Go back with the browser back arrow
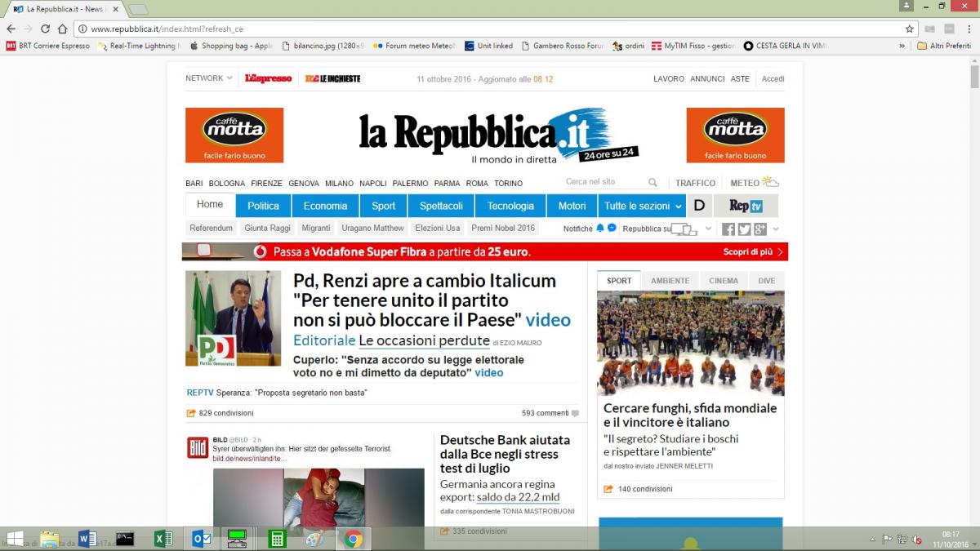 click(11, 29)
